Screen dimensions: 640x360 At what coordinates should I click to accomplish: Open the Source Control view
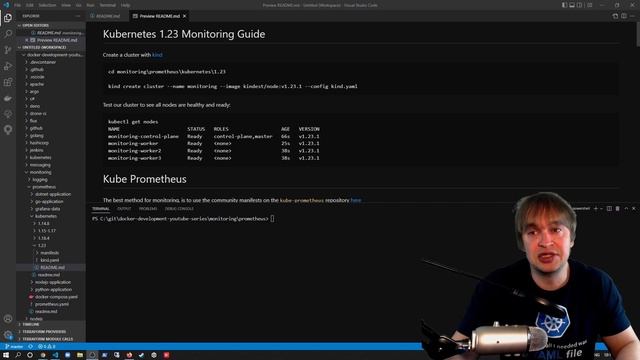click(x=8, y=50)
